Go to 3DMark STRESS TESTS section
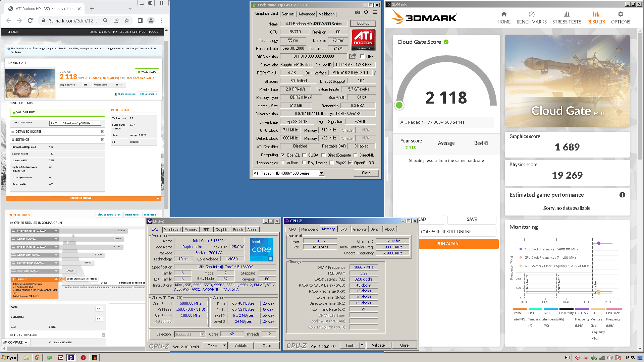 point(567,18)
